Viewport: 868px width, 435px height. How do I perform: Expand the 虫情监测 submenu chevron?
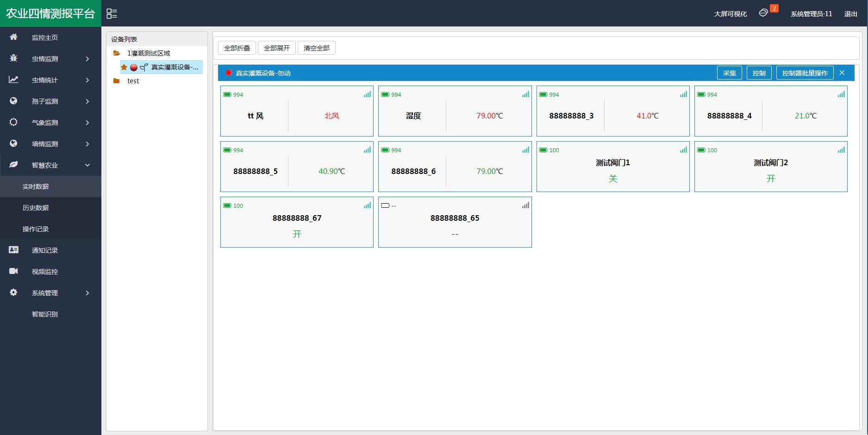87,59
